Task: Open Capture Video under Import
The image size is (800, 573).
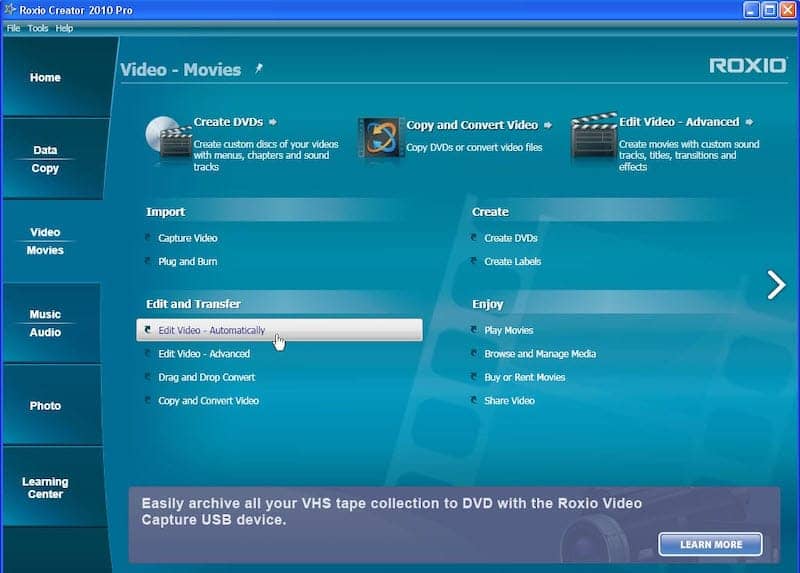Action: pyautogui.click(x=188, y=238)
